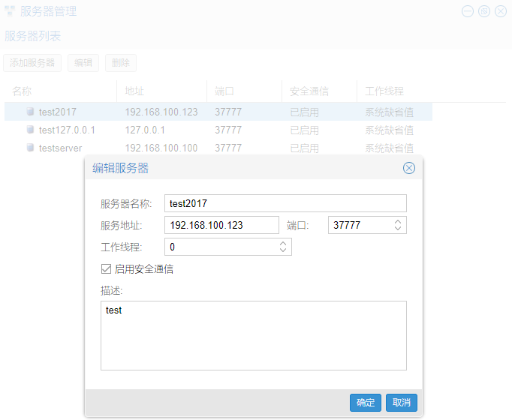Click the 取消 button

[x=402, y=403]
